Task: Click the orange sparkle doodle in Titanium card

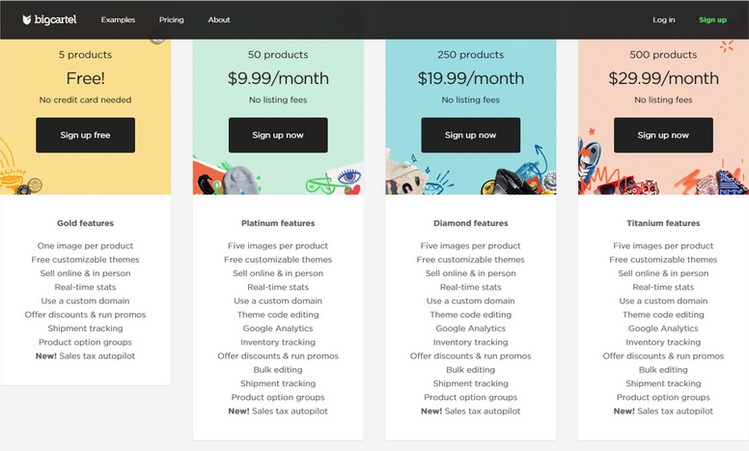Action: (727, 46)
